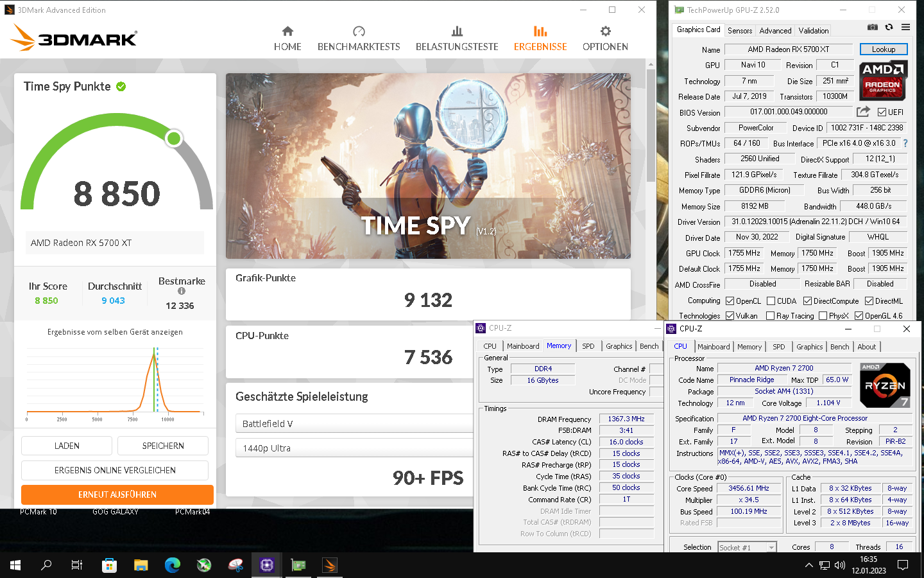The image size is (924, 578).
Task: Open the notification center on the taskbar
Action: pyautogui.click(x=903, y=565)
